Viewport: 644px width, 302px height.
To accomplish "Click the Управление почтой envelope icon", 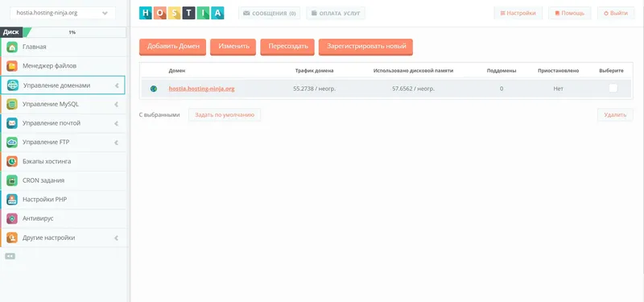I will coord(12,123).
